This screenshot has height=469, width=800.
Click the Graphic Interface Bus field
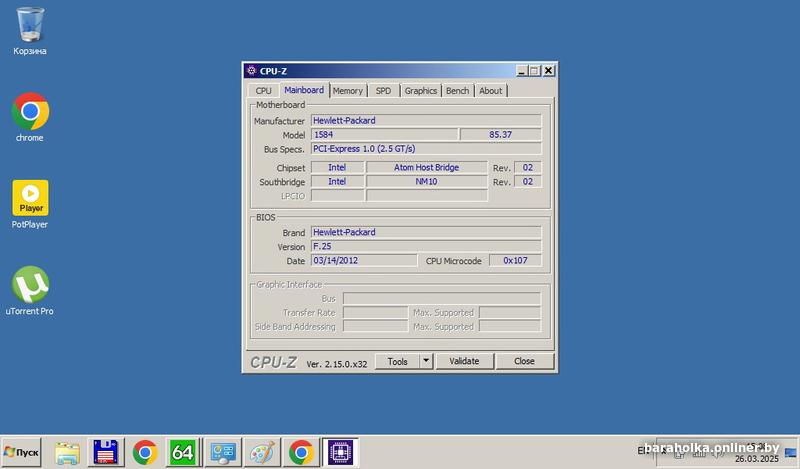[x=442, y=299]
